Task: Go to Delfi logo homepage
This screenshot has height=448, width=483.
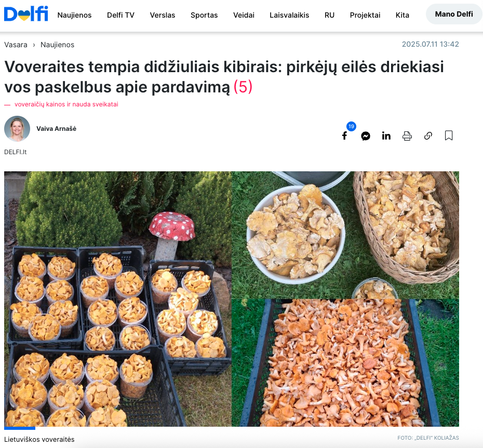Action: (26, 14)
